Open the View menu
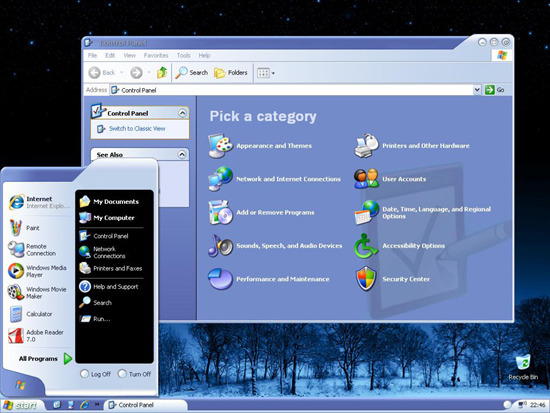Image resolution: width=550 pixels, height=413 pixels. [129, 55]
